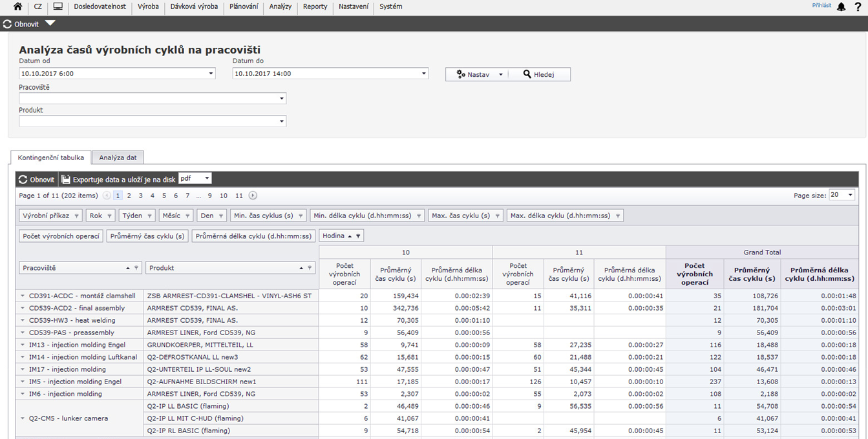Collapse the CD391-ACDC montáž clamshell row
The image size is (868, 439).
[23, 296]
